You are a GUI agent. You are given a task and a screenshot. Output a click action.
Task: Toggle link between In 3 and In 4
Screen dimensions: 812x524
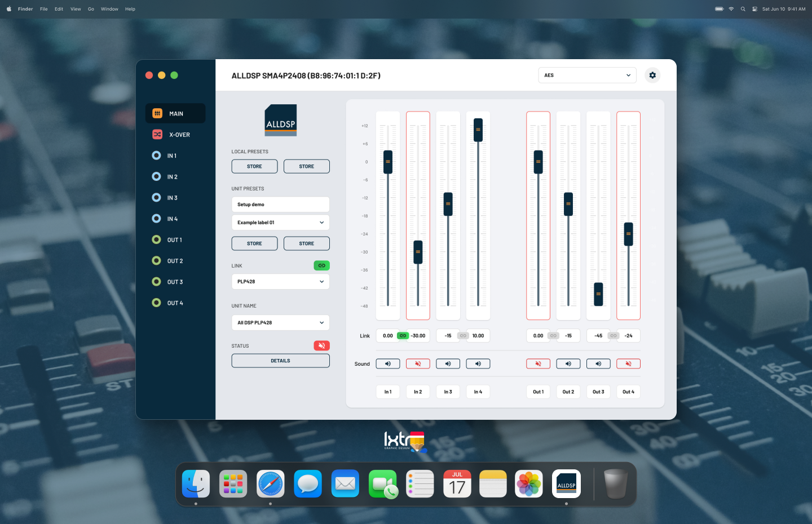[463, 336]
